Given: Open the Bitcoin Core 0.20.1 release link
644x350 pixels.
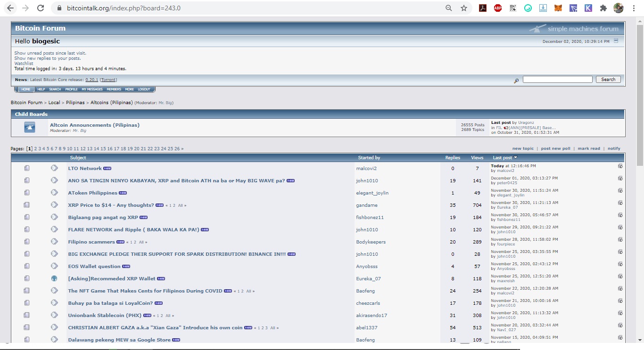Looking at the screenshot, I should (91, 80).
